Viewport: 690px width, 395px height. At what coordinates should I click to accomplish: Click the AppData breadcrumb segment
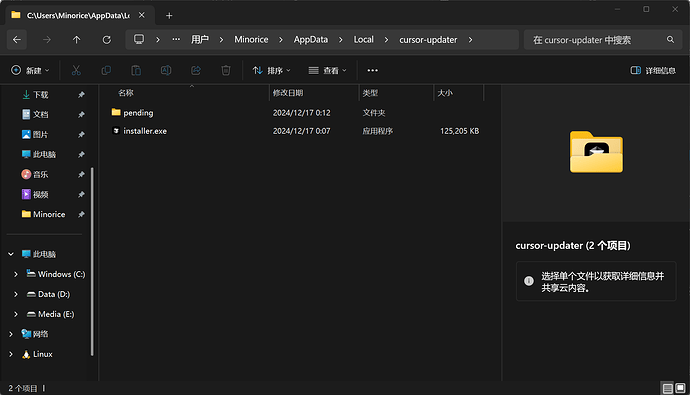pos(311,40)
